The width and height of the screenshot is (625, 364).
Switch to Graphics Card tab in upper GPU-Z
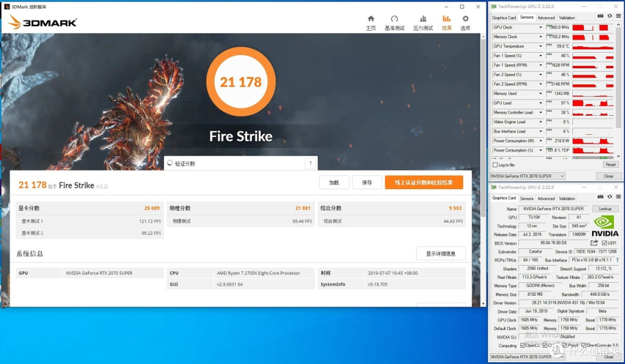504,17
